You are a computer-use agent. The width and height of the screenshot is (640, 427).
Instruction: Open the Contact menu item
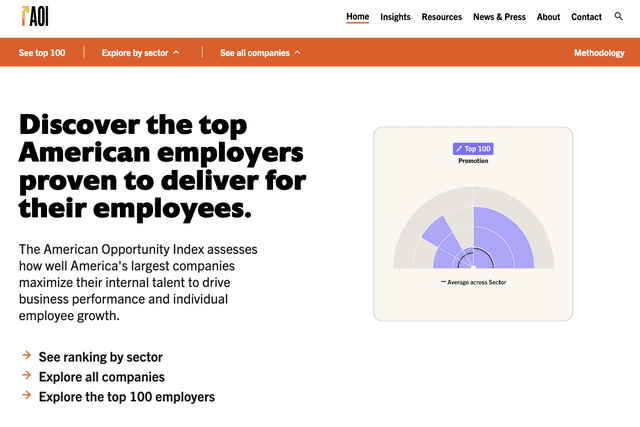[586, 17]
